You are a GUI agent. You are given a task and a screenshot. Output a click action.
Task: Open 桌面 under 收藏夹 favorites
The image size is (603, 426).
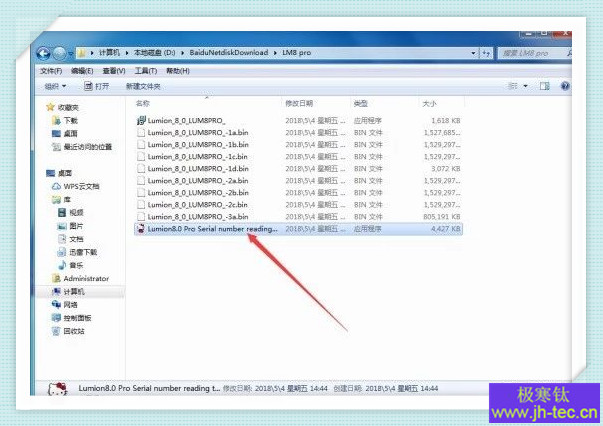click(70, 133)
